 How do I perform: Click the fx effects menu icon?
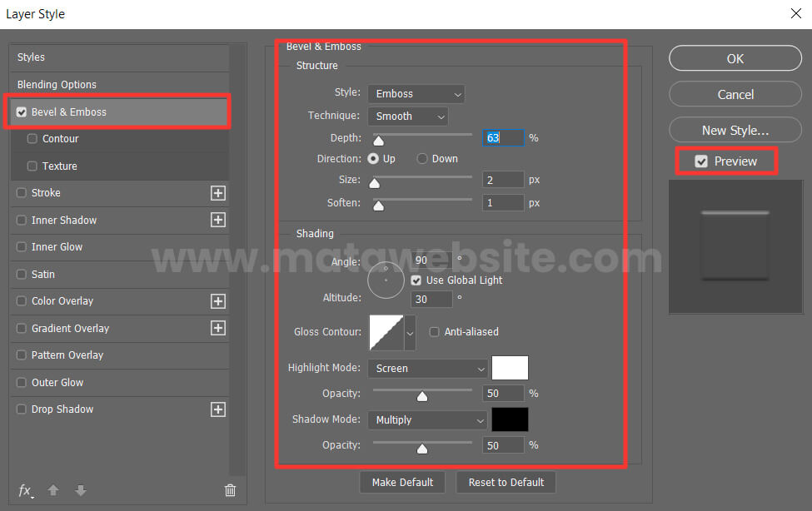click(x=26, y=490)
